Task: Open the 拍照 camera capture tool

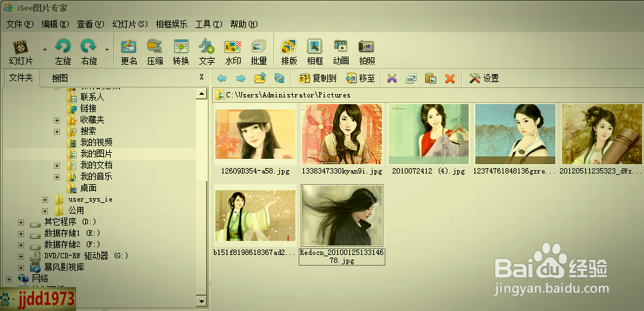Action: (x=367, y=52)
